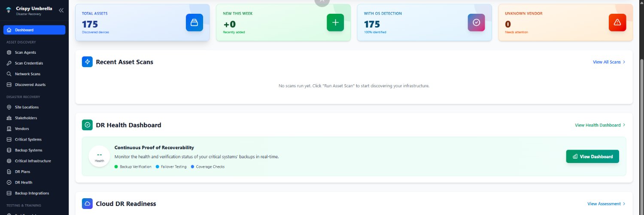Click the green plus icon in New This Week

pyautogui.click(x=335, y=22)
